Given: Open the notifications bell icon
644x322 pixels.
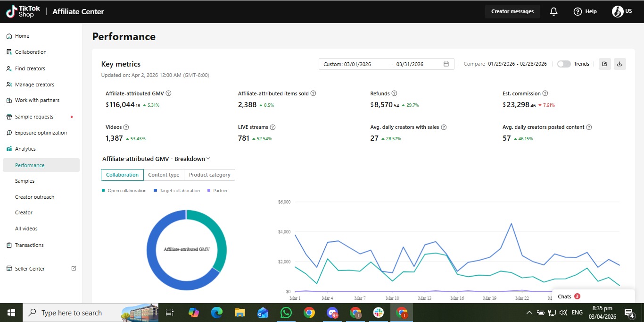Looking at the screenshot, I should pyautogui.click(x=554, y=11).
